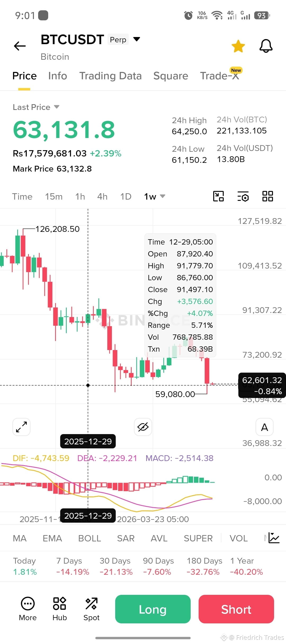This screenshot has height=644, width=286.
Task: Open the Hub icon
Action: tap(60, 609)
